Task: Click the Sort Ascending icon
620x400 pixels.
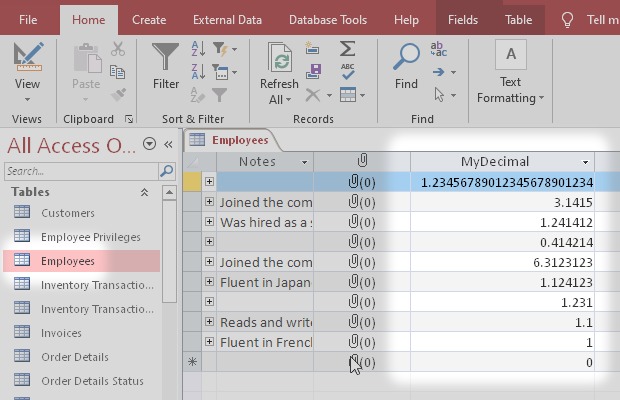Action: [197, 49]
